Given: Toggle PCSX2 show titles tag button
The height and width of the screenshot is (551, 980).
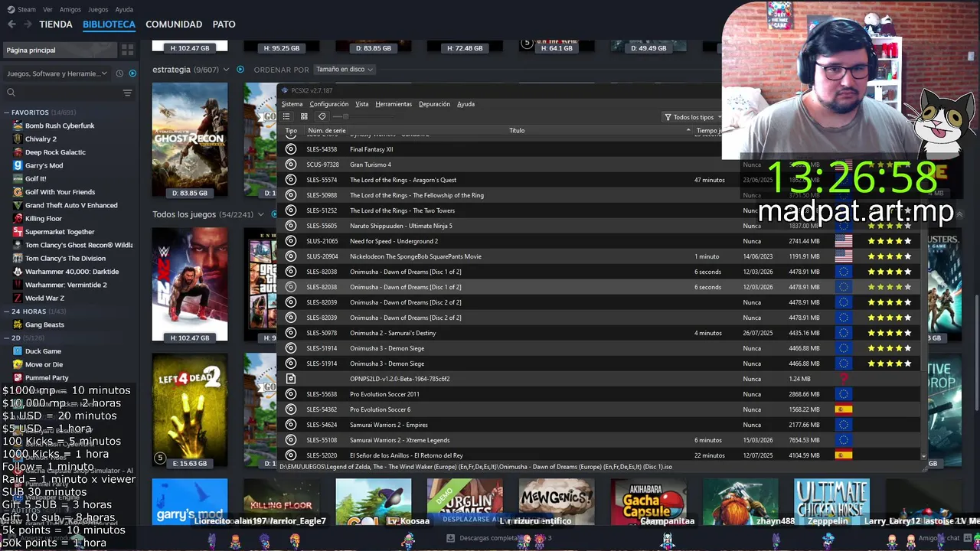Looking at the screenshot, I should [x=322, y=116].
